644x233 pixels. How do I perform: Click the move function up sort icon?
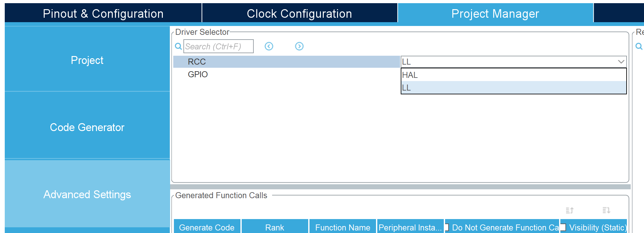pos(570,210)
